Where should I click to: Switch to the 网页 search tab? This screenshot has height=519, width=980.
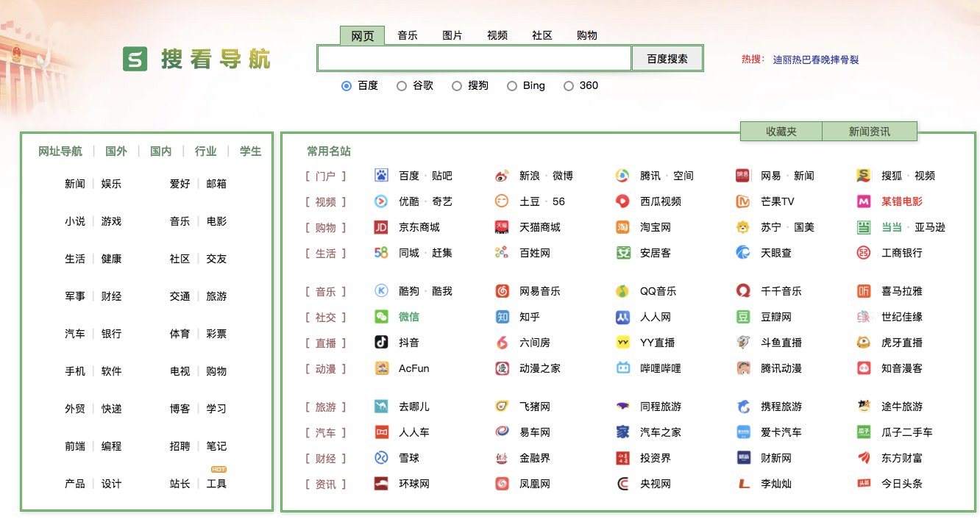coord(362,36)
